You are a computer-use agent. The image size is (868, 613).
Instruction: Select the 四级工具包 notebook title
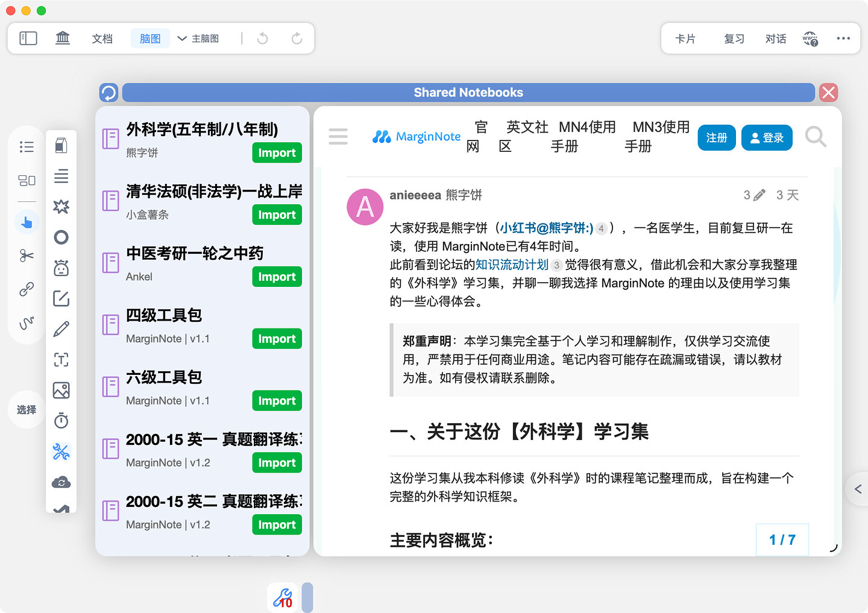(164, 315)
